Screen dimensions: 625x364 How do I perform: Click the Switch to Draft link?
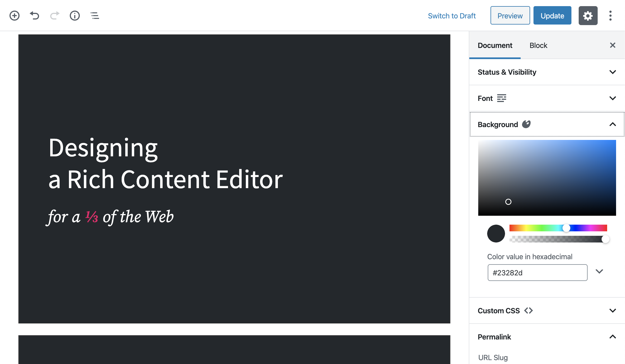(x=452, y=16)
